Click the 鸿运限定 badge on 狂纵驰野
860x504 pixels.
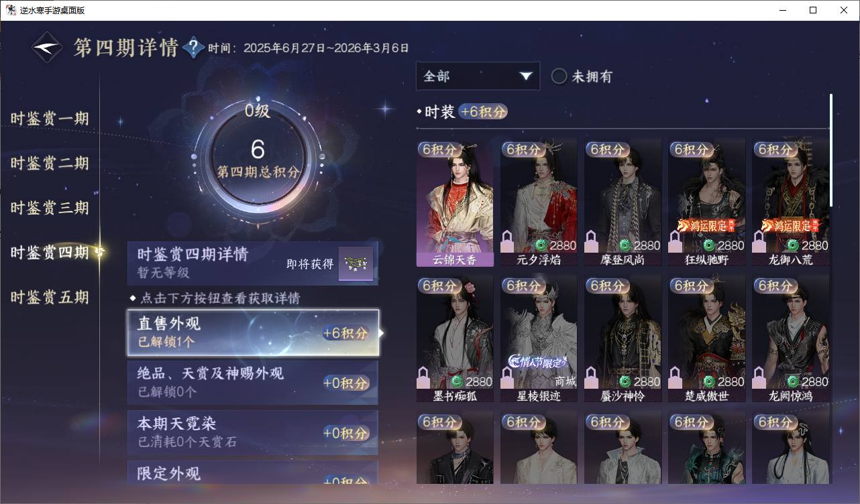click(706, 225)
